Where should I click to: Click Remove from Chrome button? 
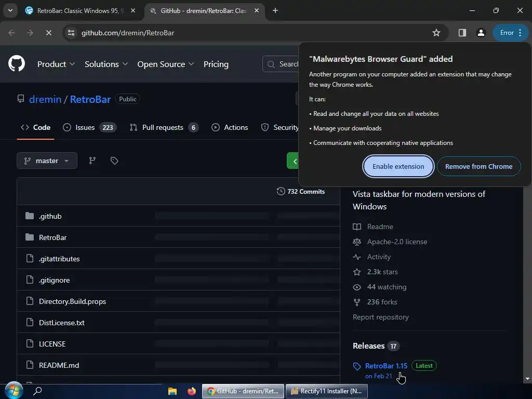(478, 166)
